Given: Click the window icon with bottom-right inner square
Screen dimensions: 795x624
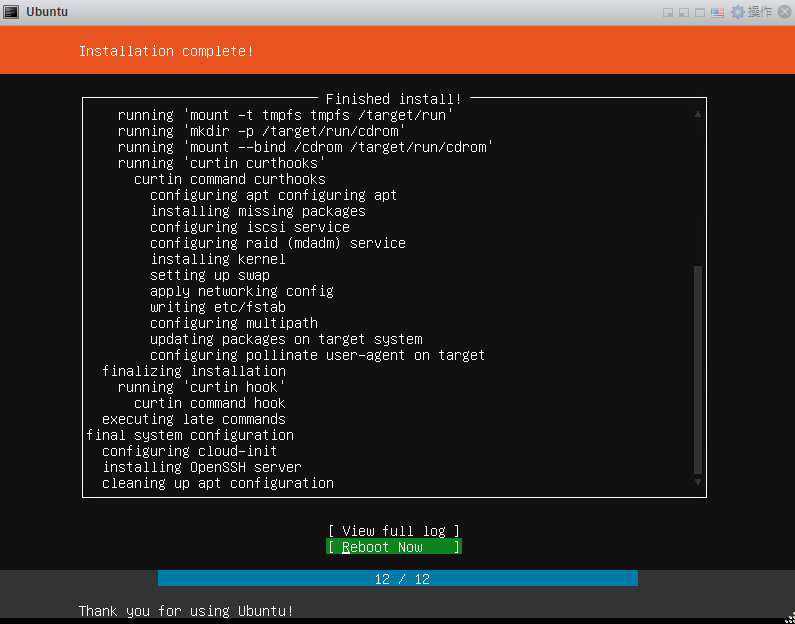Looking at the screenshot, I should [668, 12].
